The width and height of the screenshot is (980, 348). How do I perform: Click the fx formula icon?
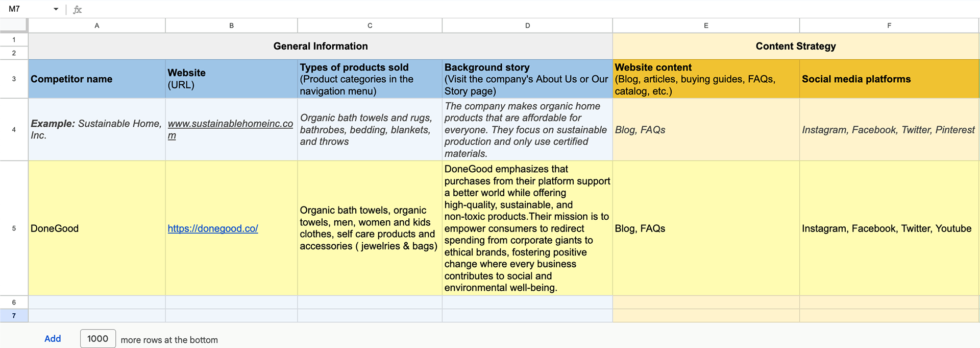78,9
